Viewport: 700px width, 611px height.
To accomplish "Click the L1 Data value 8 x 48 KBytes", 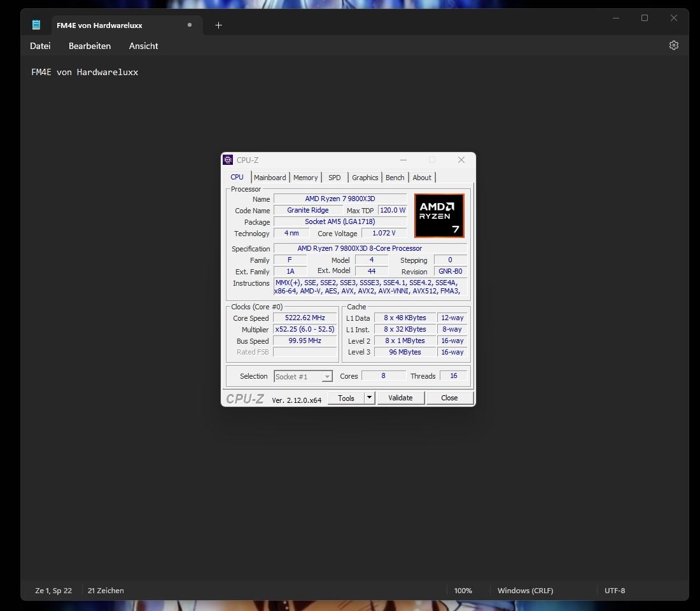I will (405, 318).
